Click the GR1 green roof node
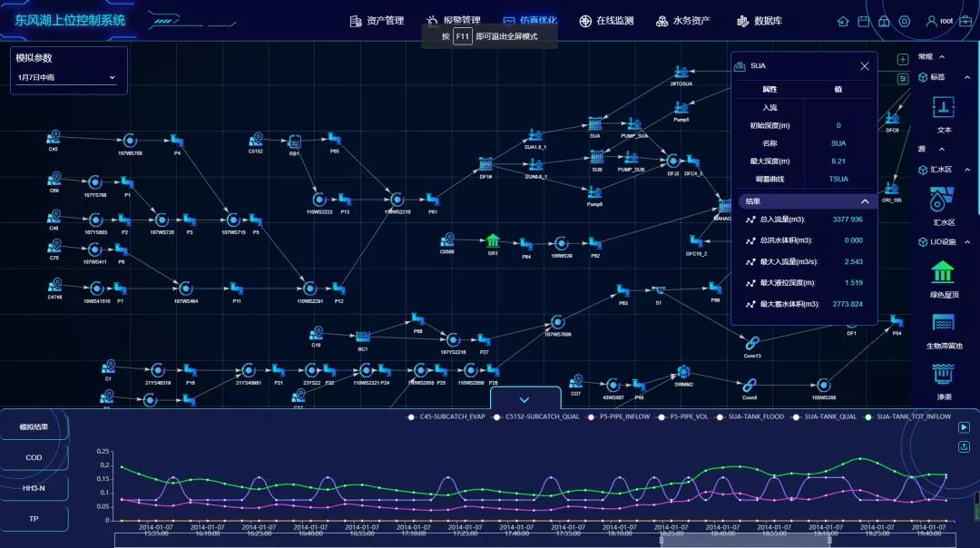Image resolution: width=980 pixels, height=548 pixels. pyautogui.click(x=493, y=240)
